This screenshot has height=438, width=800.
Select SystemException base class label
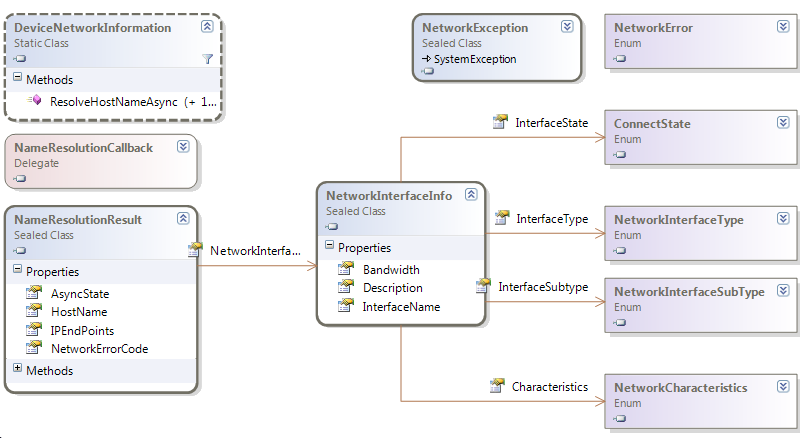point(475,59)
